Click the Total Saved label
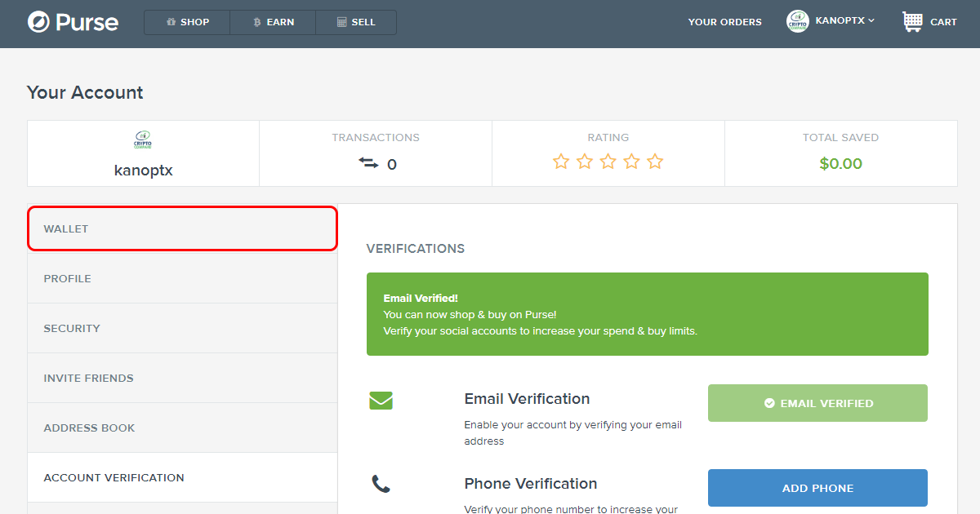 [840, 138]
